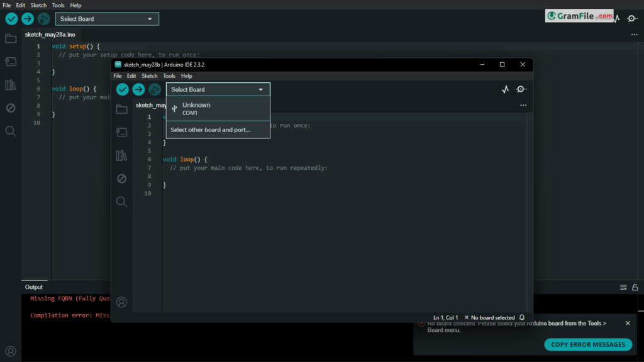Click account profile icon in front window sidebar
This screenshot has height=362, width=644.
(x=121, y=302)
